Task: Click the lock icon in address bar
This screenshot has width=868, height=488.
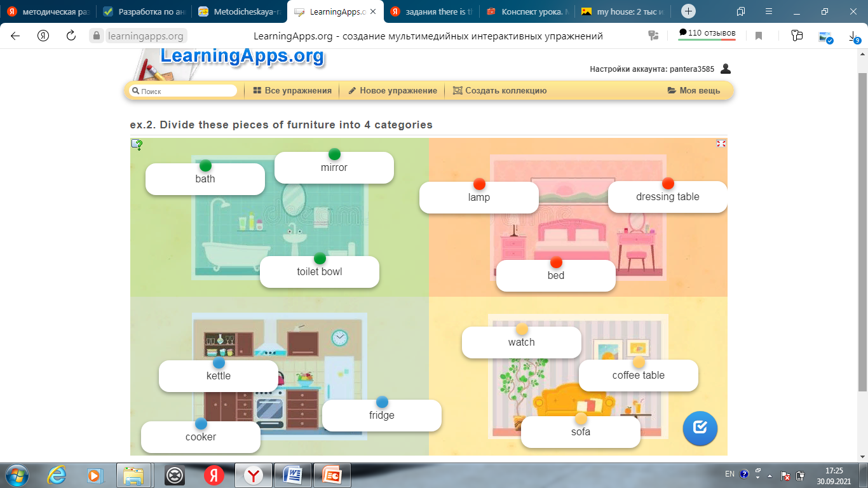Action: (x=97, y=36)
